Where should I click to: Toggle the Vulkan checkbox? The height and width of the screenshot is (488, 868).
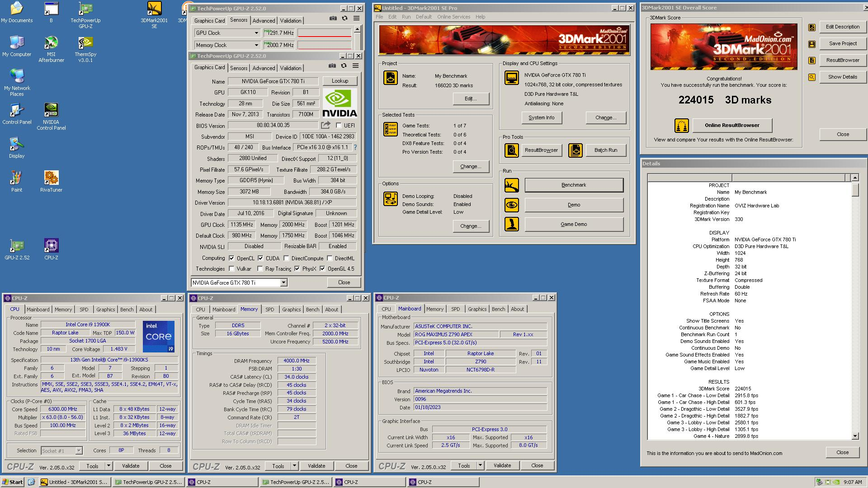231,269
